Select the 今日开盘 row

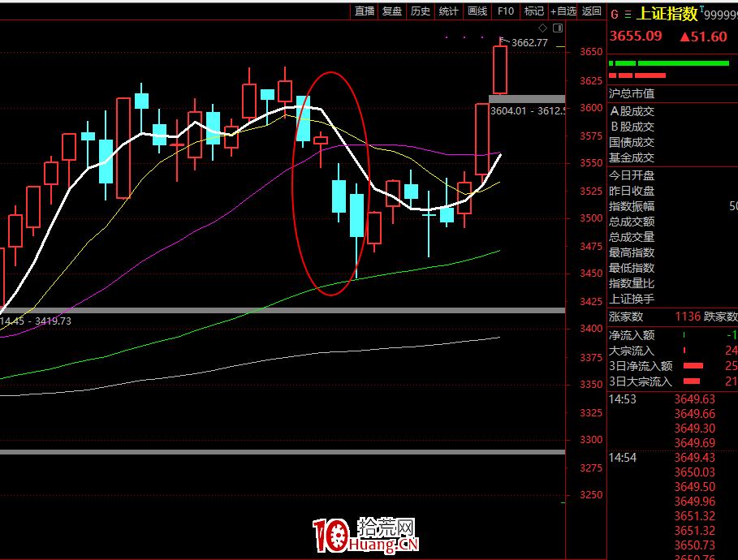673,175
